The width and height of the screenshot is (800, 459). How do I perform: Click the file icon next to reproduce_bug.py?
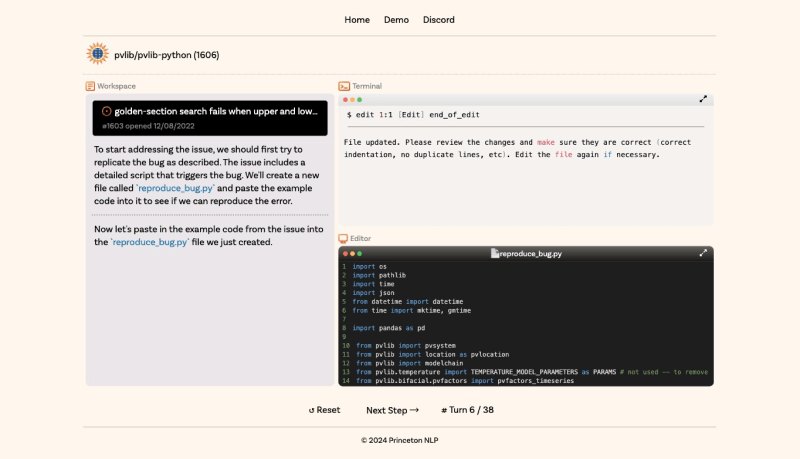point(494,254)
